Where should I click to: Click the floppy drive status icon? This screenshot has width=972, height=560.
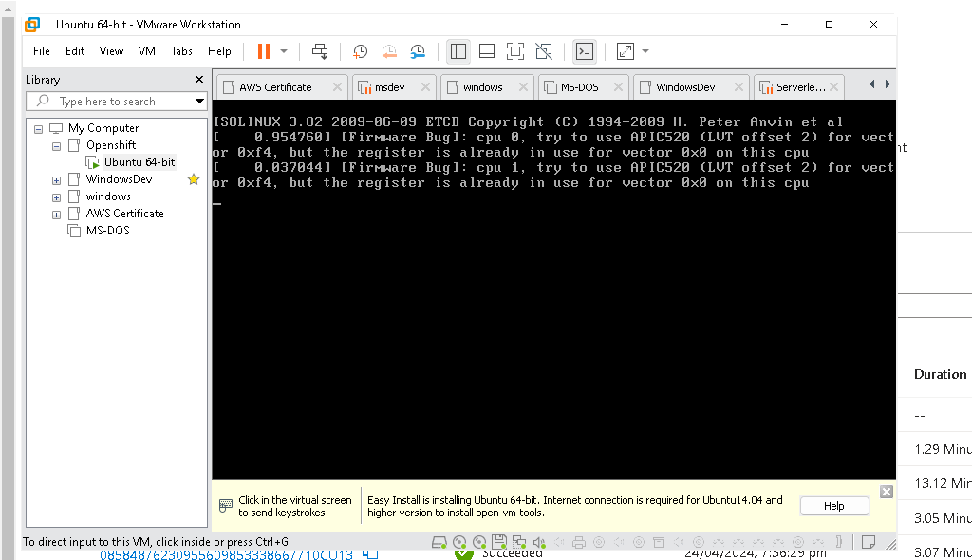(499, 543)
